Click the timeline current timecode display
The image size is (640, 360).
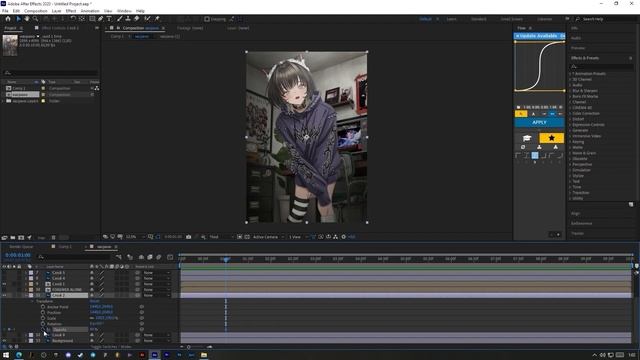[18, 256]
